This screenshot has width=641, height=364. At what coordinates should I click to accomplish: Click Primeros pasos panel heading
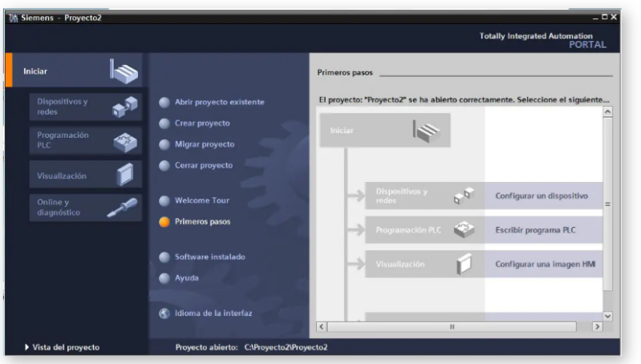click(x=345, y=73)
